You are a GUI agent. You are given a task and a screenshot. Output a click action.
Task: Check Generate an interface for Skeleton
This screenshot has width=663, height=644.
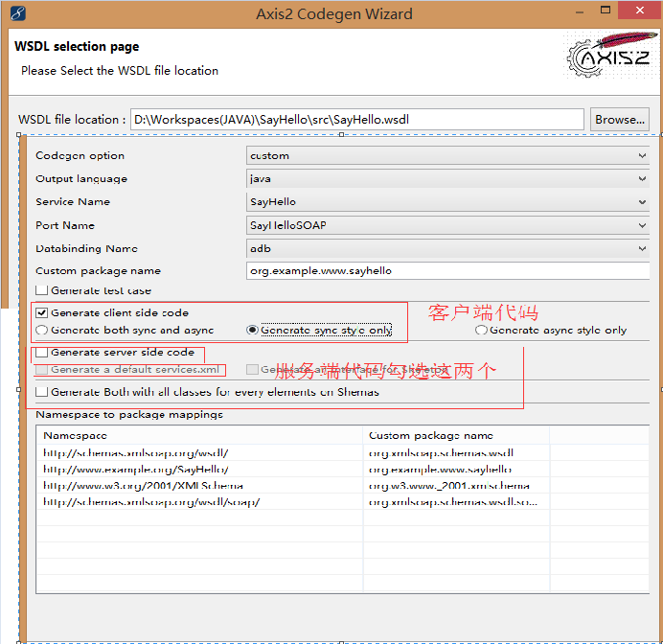coord(252,370)
